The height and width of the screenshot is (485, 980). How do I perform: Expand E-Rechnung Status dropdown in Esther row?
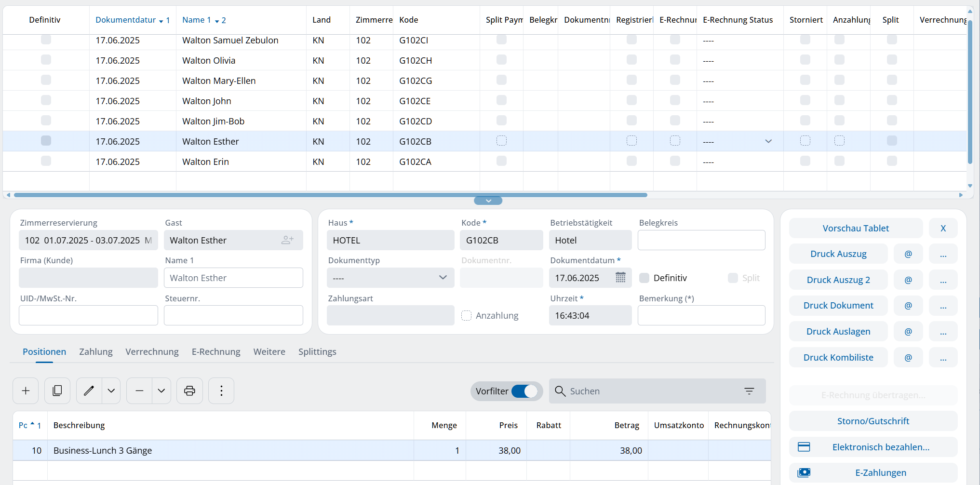pos(768,141)
